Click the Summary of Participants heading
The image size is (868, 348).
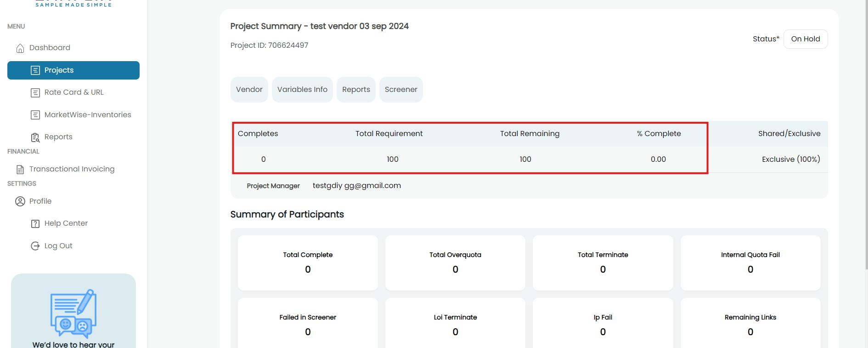287,215
